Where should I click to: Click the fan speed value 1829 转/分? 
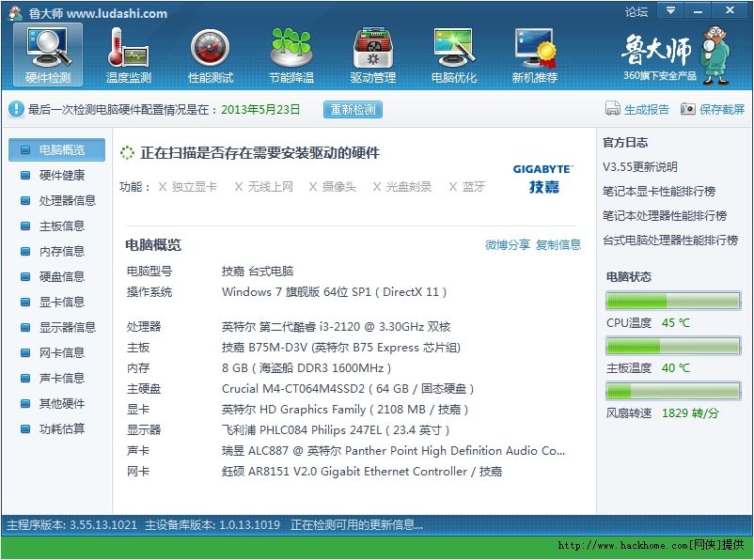pyautogui.click(x=690, y=413)
